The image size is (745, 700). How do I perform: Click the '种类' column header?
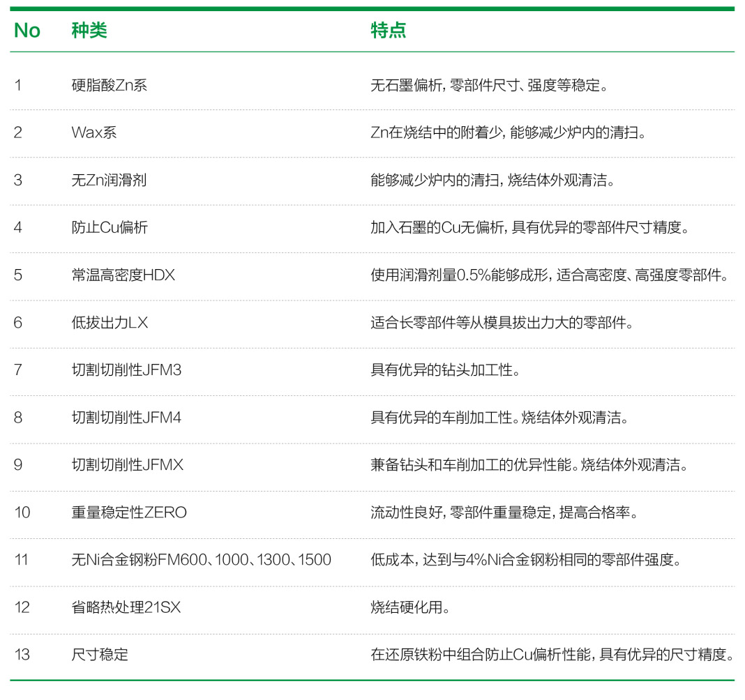(x=89, y=31)
